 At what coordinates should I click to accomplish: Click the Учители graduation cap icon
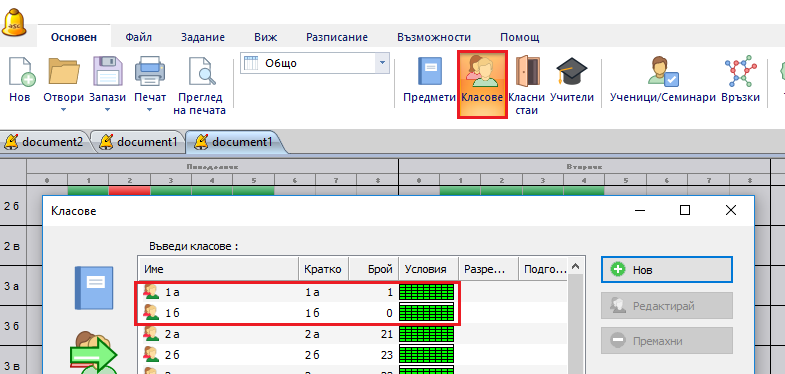click(572, 71)
